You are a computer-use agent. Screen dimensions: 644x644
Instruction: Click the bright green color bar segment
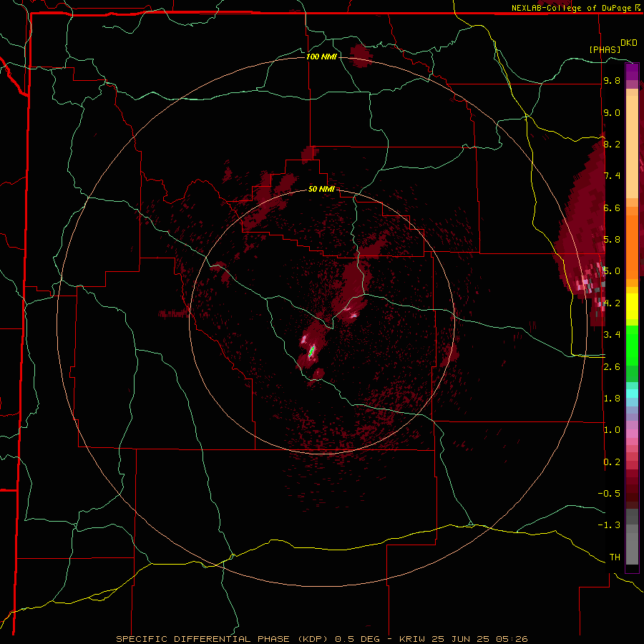pyautogui.click(x=632, y=345)
